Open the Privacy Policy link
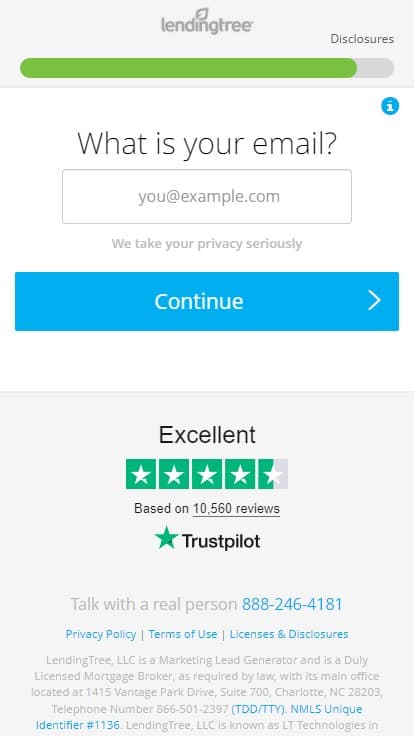This screenshot has height=736, width=414. [100, 634]
